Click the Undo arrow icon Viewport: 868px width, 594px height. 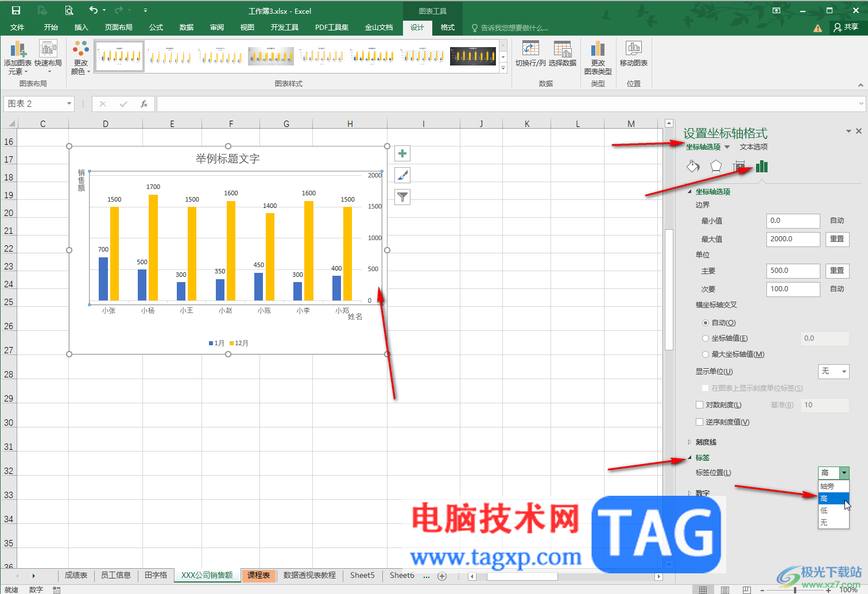pos(94,10)
